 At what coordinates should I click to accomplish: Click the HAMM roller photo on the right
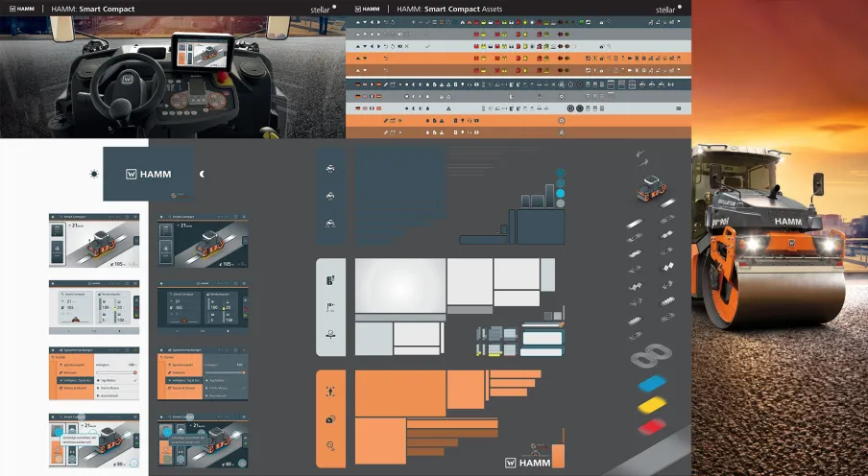click(x=780, y=238)
